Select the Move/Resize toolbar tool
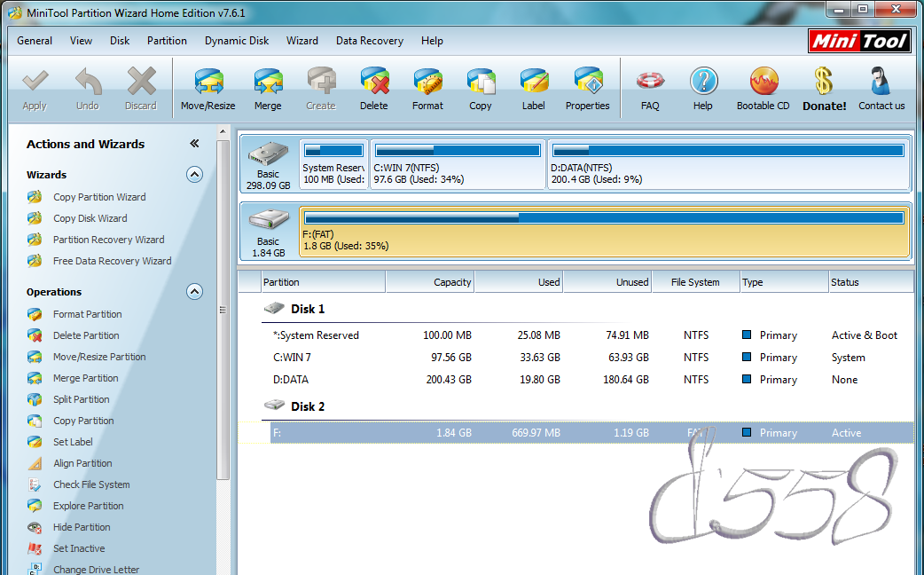 click(208, 89)
